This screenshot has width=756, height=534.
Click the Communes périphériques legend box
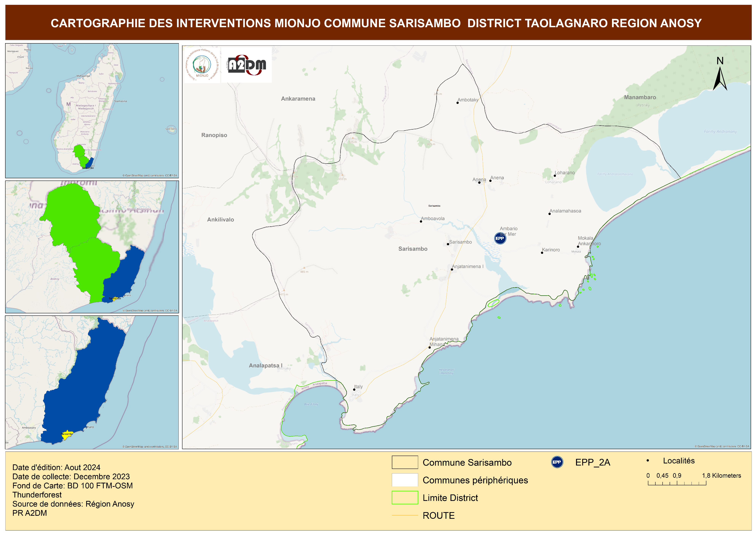click(405, 480)
